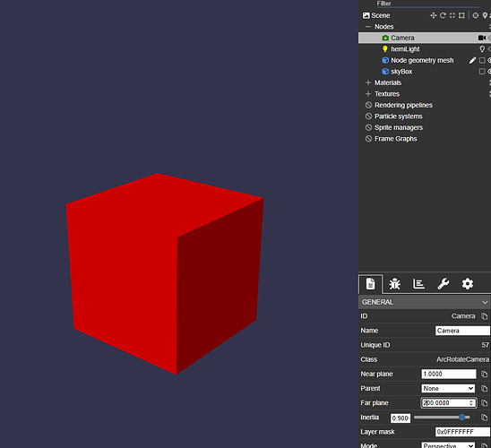Open the Debug tab with bug icon

(x=394, y=284)
